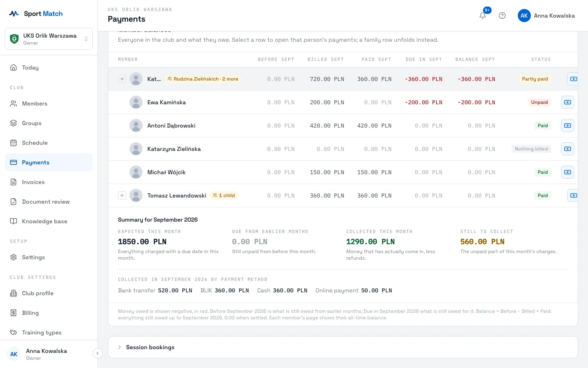Open Settings in the sidebar
Image resolution: width=588 pixels, height=368 pixels.
coord(49,257)
